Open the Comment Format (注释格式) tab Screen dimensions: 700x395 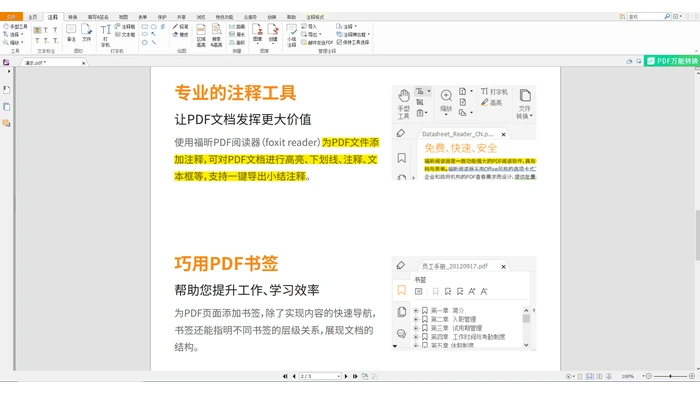315,17
